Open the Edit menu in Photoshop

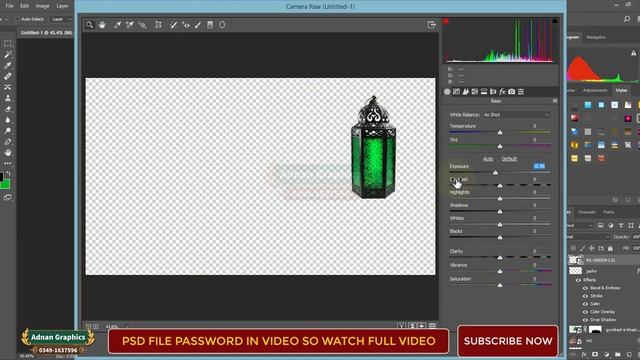coord(24,6)
